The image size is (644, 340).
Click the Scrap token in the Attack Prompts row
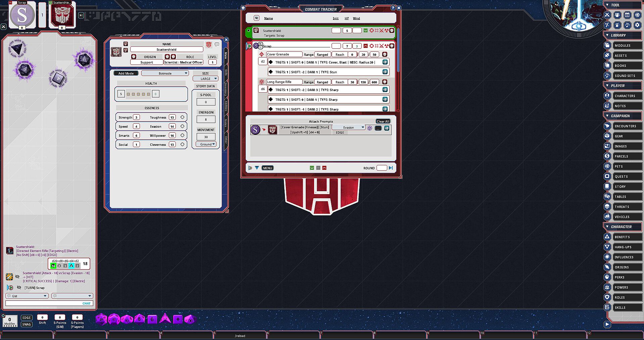pyautogui.click(x=255, y=130)
